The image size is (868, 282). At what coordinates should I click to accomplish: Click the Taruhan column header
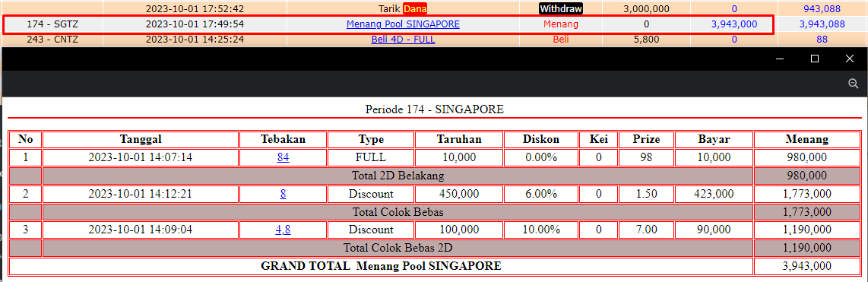coord(459,140)
